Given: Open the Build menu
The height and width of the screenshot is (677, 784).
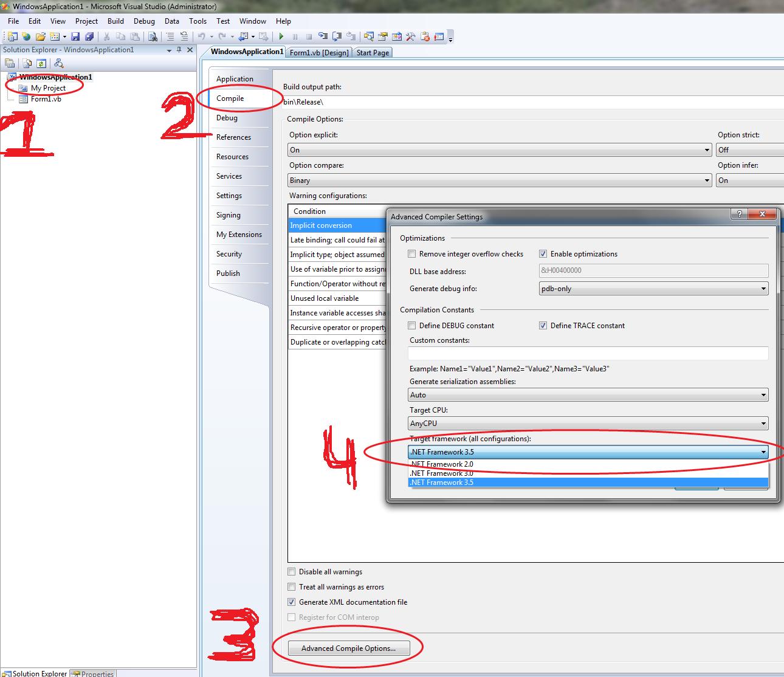Looking at the screenshot, I should click(115, 21).
